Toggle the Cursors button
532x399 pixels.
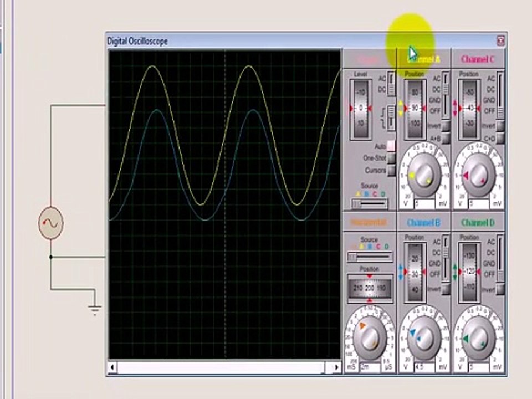coord(391,170)
